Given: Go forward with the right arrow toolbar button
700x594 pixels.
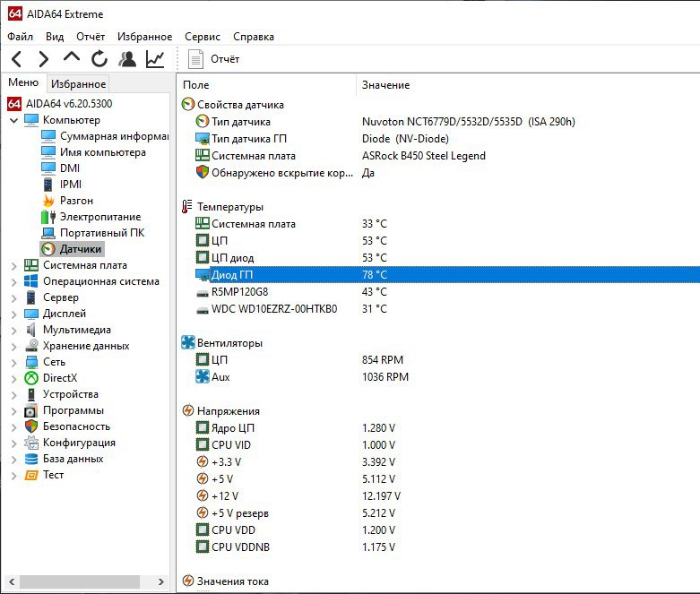Looking at the screenshot, I should point(43,59).
